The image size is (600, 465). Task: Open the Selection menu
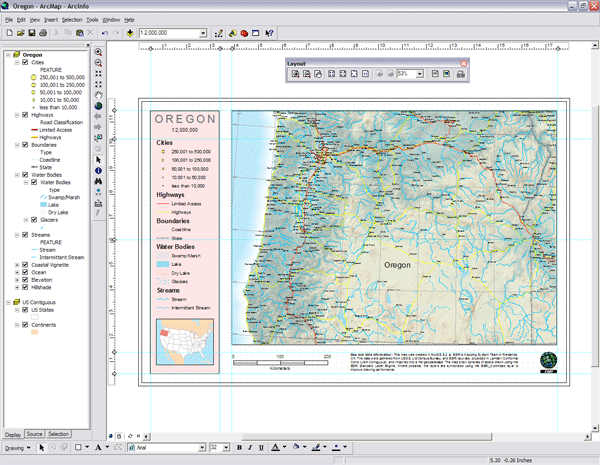tap(72, 19)
